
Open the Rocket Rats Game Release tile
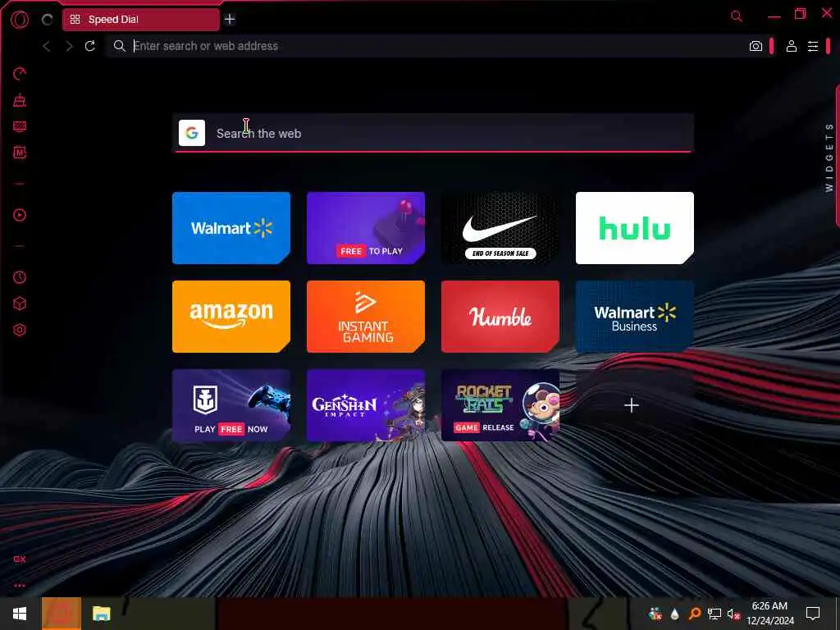(500, 405)
